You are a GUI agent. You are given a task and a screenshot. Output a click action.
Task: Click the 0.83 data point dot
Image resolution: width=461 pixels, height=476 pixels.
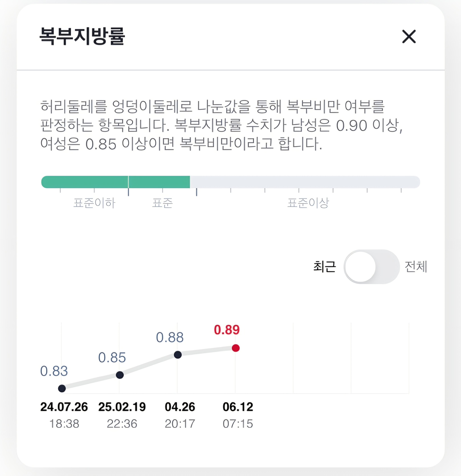62,388
